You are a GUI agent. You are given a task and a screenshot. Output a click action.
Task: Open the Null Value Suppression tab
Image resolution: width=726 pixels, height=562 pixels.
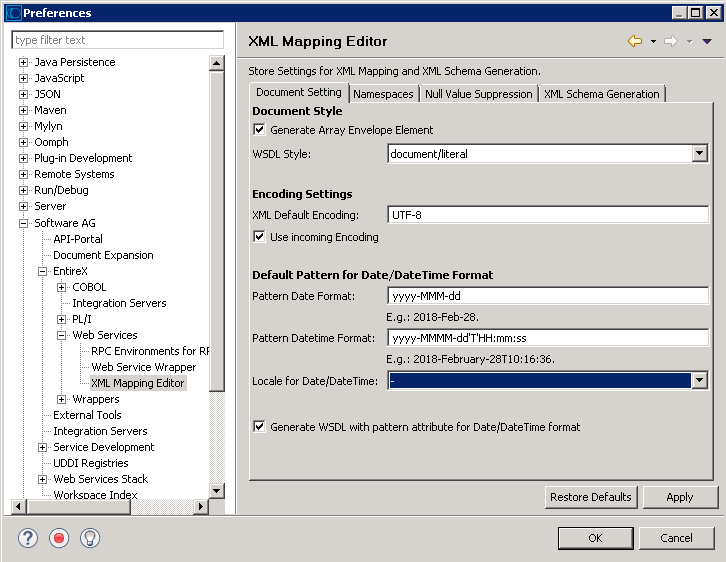(x=479, y=94)
